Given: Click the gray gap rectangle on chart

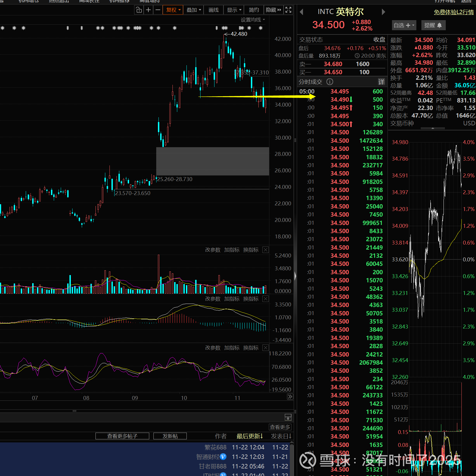Looking at the screenshot, I should [213, 161].
